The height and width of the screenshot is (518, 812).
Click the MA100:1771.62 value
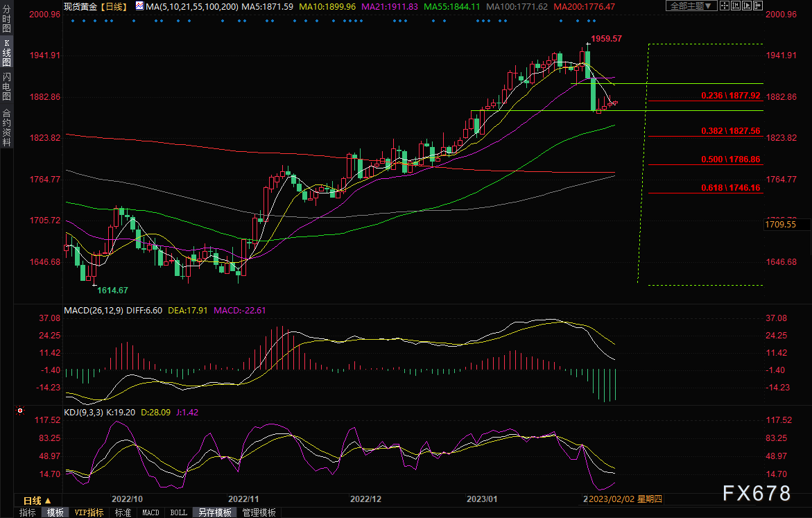(517, 7)
